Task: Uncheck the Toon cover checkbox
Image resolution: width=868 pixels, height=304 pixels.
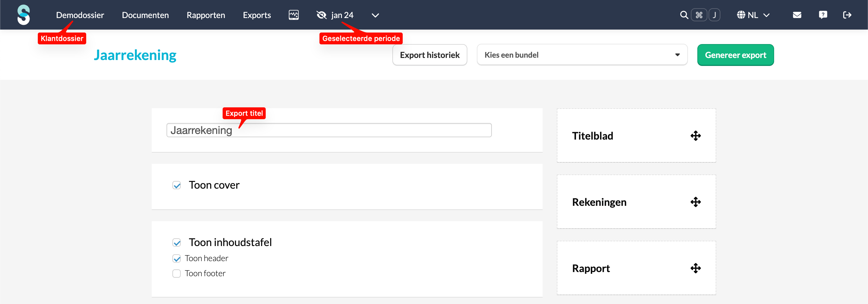Action: coord(177,185)
